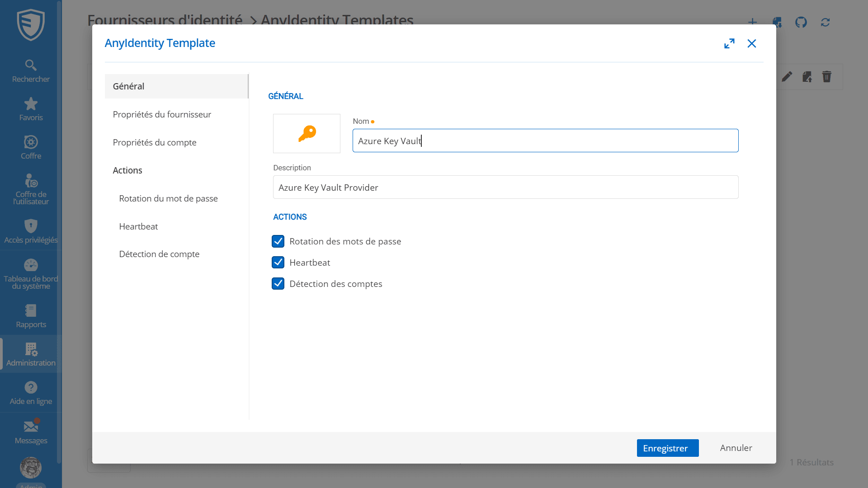
Task: Select Rotation du mot de passe action
Action: click(x=168, y=198)
